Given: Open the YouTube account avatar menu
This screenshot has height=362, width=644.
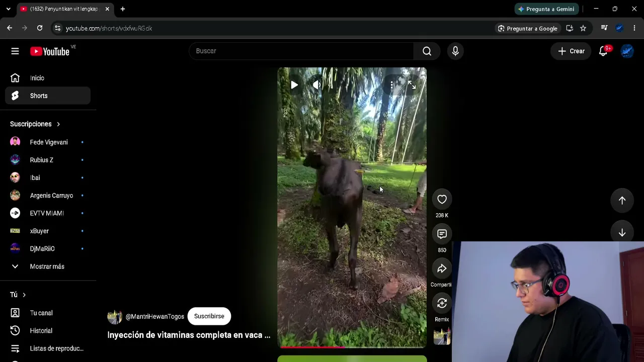Looking at the screenshot, I should (627, 51).
